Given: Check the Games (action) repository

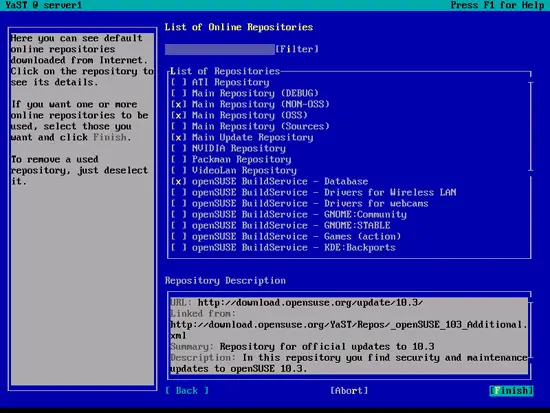Looking at the screenshot, I should point(179,237).
